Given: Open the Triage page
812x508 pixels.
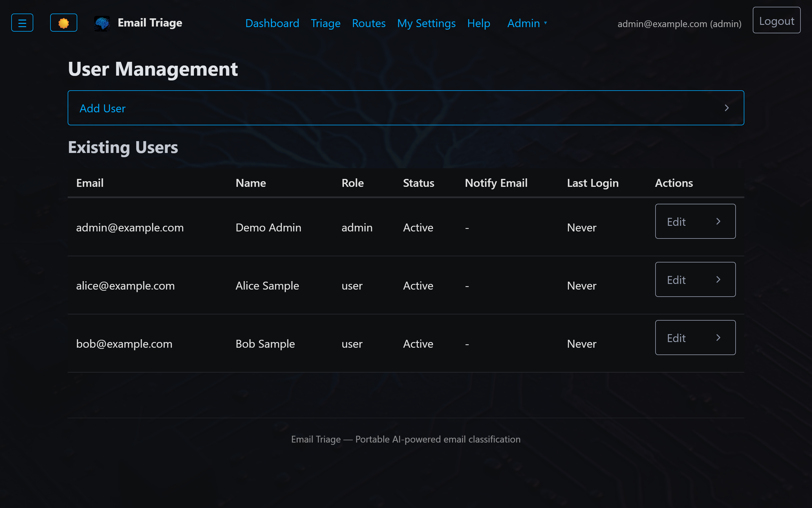Looking at the screenshot, I should (325, 23).
